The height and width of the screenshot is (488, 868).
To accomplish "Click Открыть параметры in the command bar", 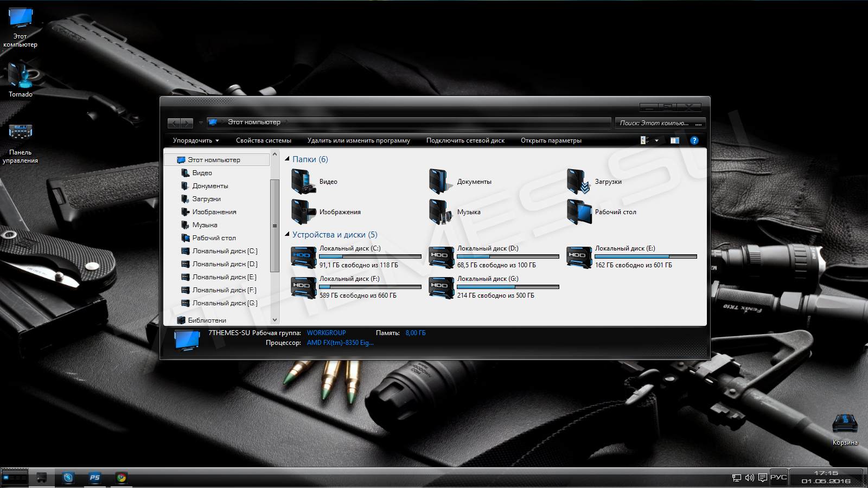I will 551,140.
